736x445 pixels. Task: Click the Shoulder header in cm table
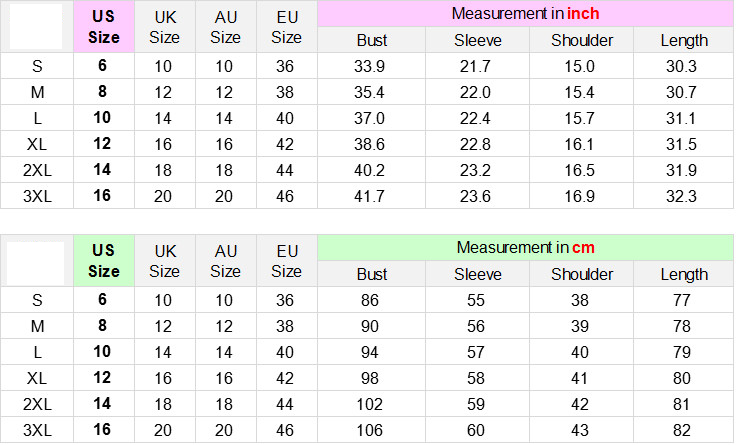click(582, 274)
